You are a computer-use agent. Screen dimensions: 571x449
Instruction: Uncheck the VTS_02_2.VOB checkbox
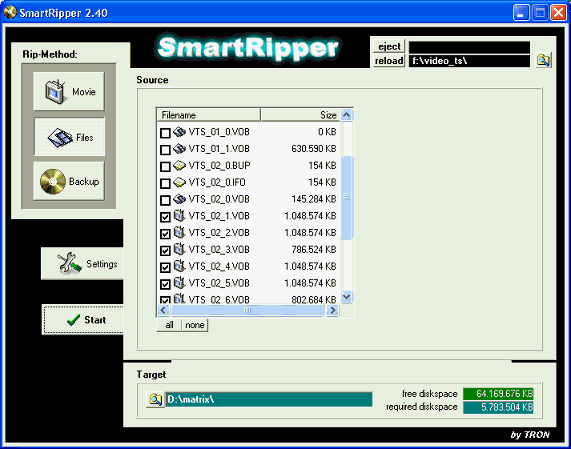pyautogui.click(x=165, y=233)
